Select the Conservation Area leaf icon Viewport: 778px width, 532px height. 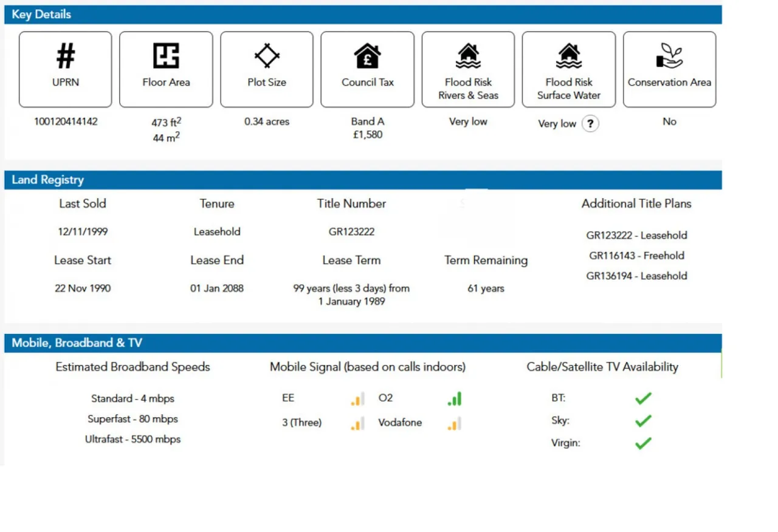click(x=669, y=56)
